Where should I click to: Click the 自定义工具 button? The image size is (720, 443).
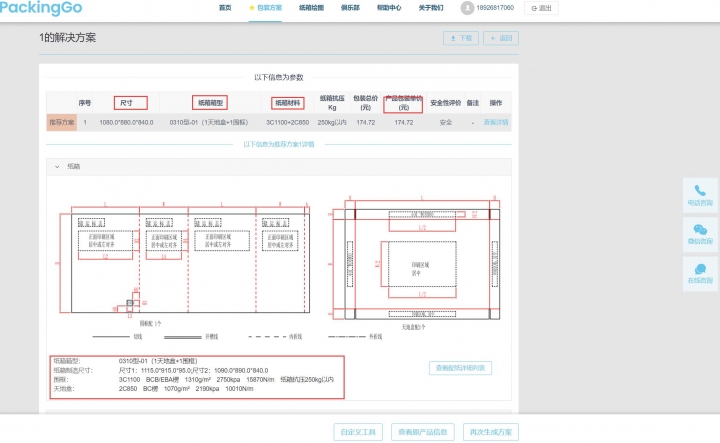pos(358,432)
